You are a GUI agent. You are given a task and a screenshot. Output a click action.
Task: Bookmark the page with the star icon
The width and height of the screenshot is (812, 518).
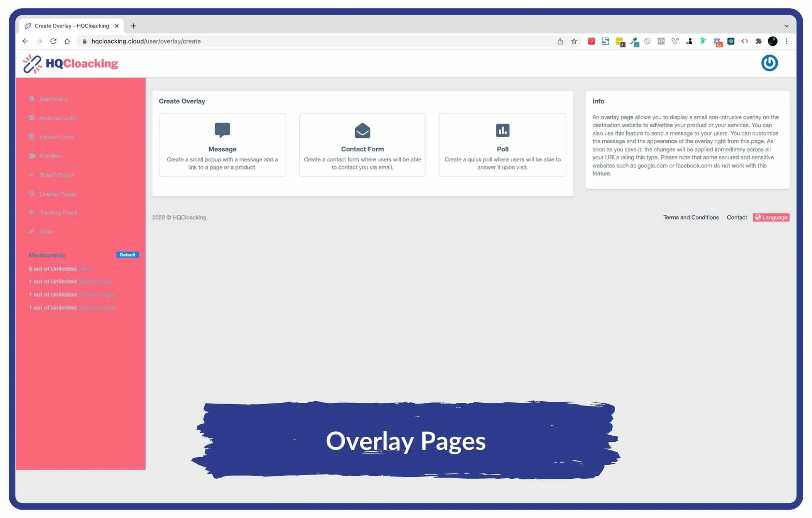click(574, 41)
